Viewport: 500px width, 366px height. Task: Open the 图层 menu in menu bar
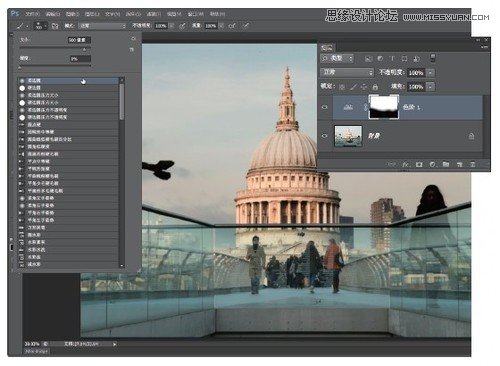[x=92, y=14]
